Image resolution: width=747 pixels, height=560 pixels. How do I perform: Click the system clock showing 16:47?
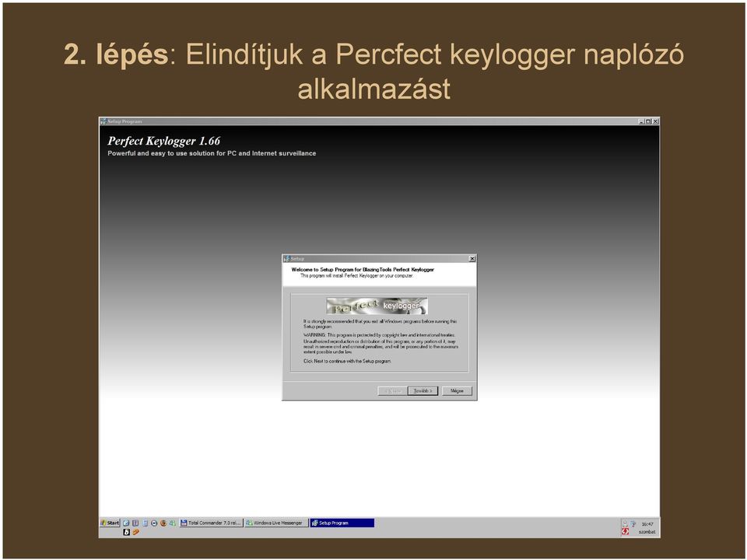(x=647, y=523)
